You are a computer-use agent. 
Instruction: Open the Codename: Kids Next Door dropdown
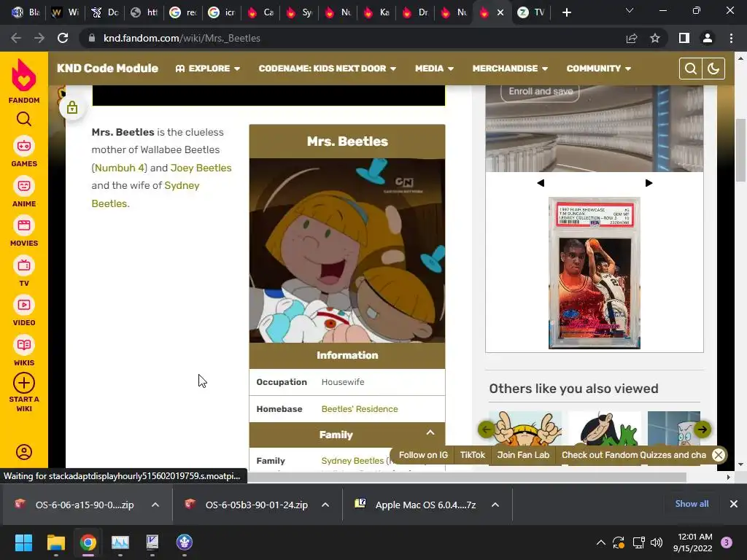coord(328,69)
